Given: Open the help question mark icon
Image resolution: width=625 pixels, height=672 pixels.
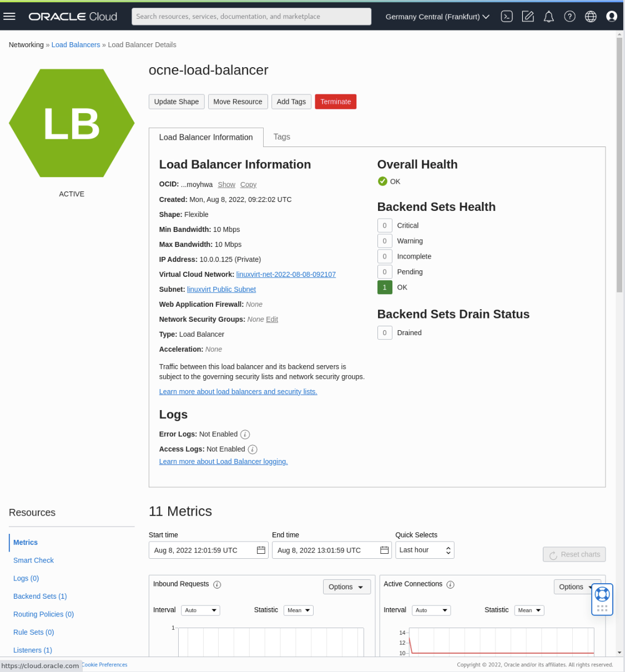Looking at the screenshot, I should [x=569, y=16].
